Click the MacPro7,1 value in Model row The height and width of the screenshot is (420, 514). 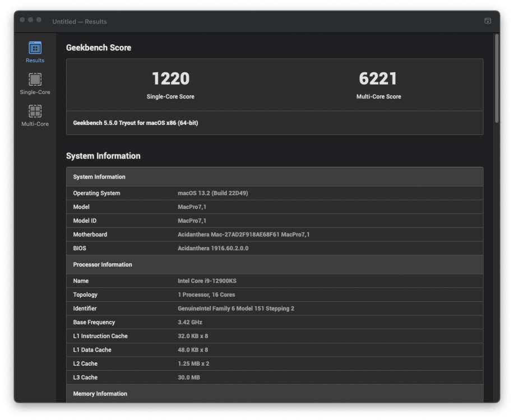(192, 207)
